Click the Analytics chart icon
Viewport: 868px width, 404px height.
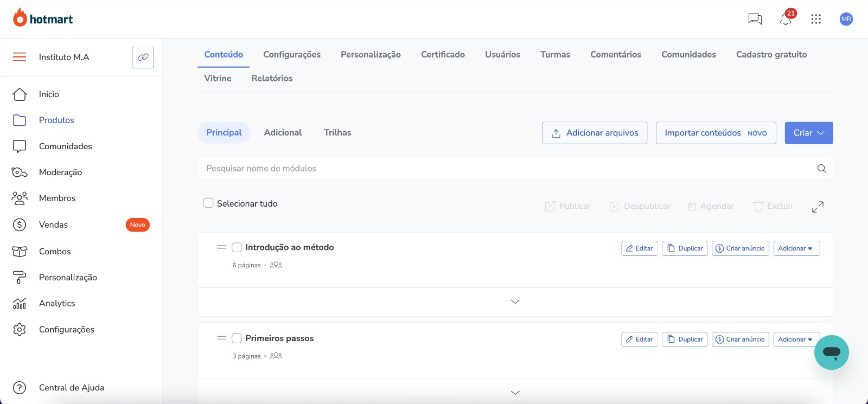pyautogui.click(x=20, y=303)
